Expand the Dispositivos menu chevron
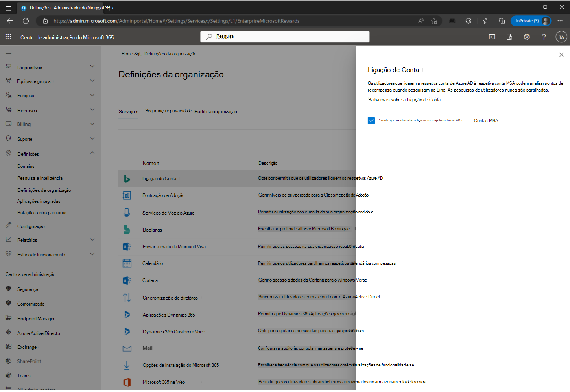The height and width of the screenshot is (392, 570). [92, 66]
